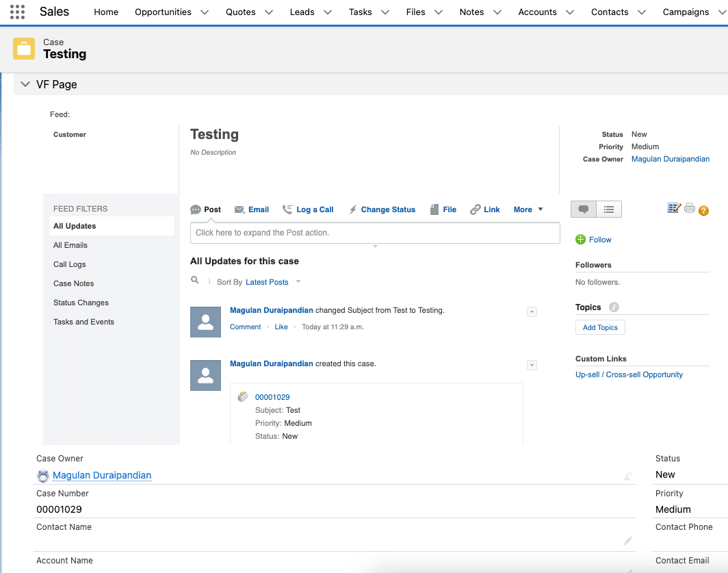The image size is (728, 573).
Task: Expand the More actions dropdown
Action: (528, 209)
